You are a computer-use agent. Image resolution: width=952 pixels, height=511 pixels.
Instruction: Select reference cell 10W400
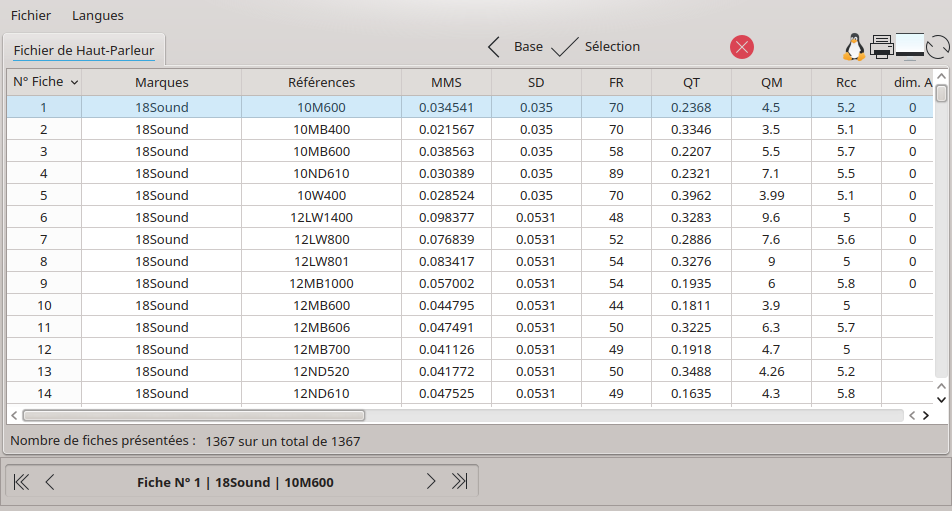pos(321,195)
